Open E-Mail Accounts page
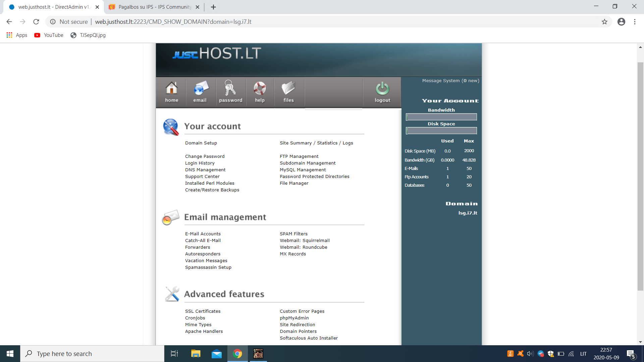This screenshot has width=644, height=362. tap(203, 234)
